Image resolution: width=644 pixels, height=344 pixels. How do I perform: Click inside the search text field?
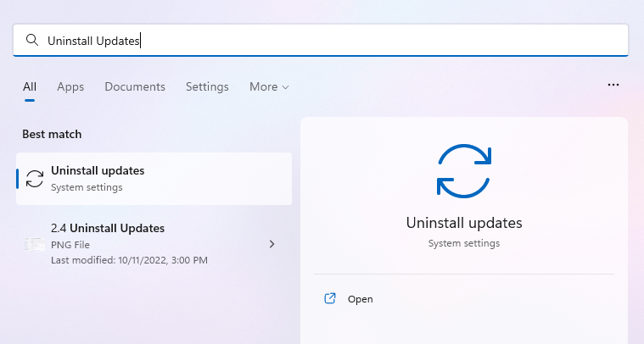(x=339, y=40)
